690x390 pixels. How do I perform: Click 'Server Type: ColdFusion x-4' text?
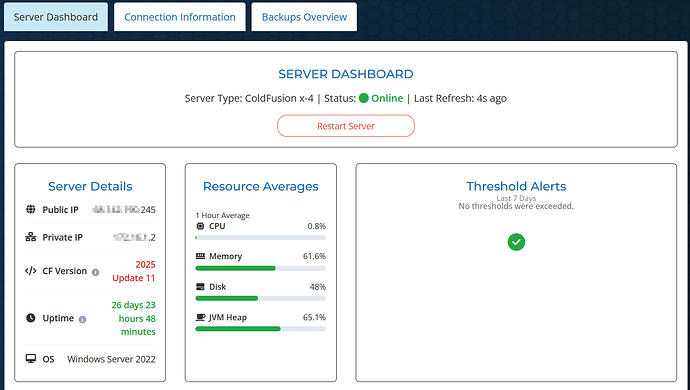pos(249,98)
